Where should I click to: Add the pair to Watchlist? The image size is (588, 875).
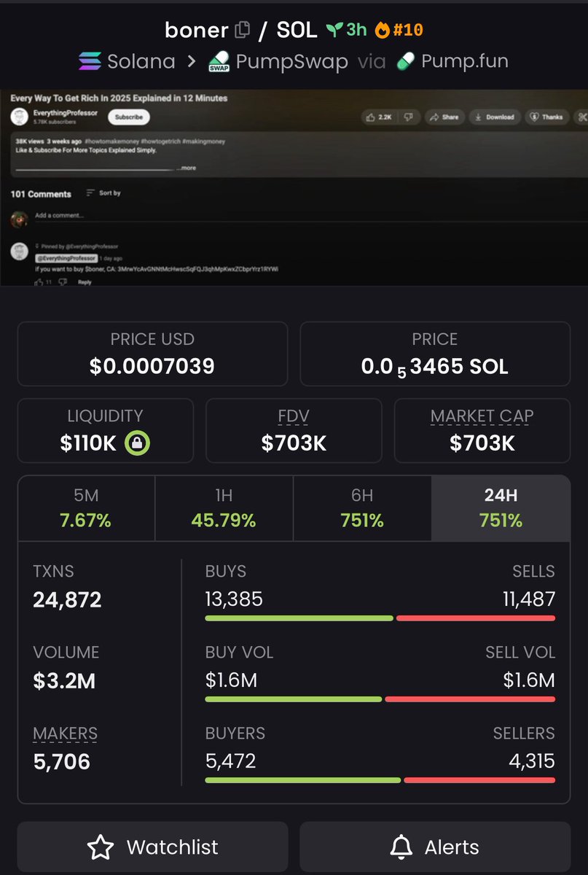click(152, 847)
